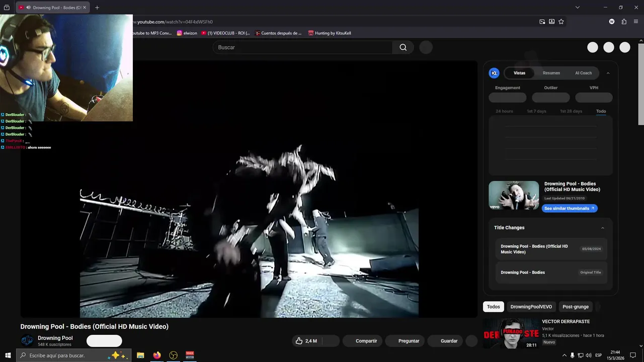Collapse the IQ panel with top chevron
Viewport: 644px width, 362px height.
click(x=608, y=73)
